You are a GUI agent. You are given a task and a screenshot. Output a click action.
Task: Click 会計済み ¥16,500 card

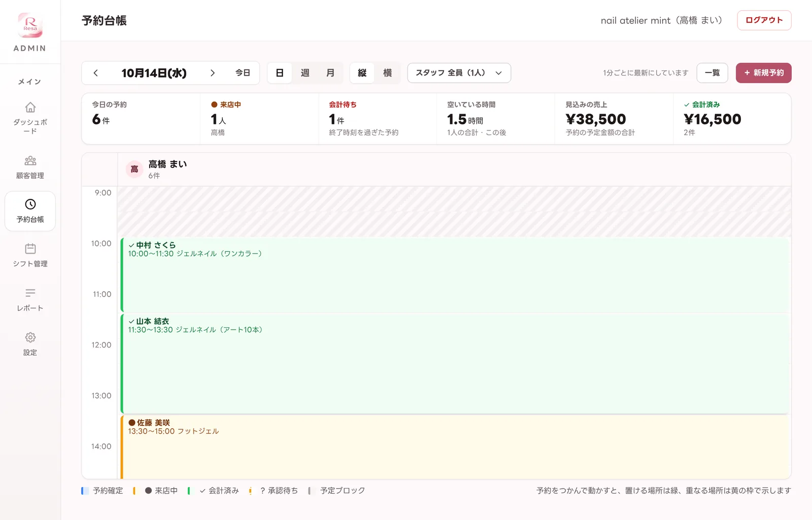click(732, 119)
